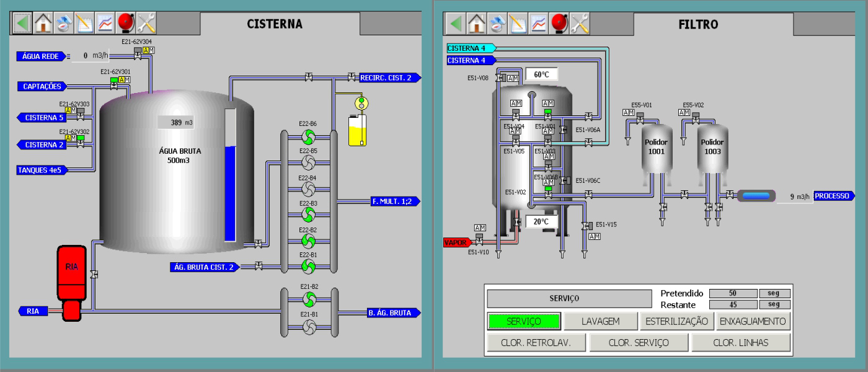Toggle auto/manual for valve E51-V08

pyautogui.click(x=513, y=78)
